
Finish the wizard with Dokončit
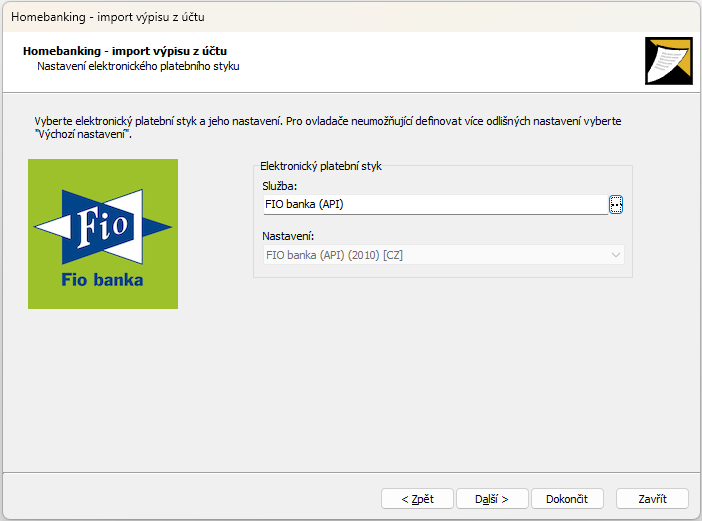567,499
